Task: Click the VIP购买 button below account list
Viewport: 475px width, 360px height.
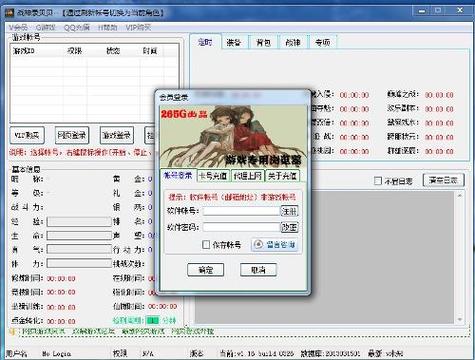Action: tap(27, 135)
